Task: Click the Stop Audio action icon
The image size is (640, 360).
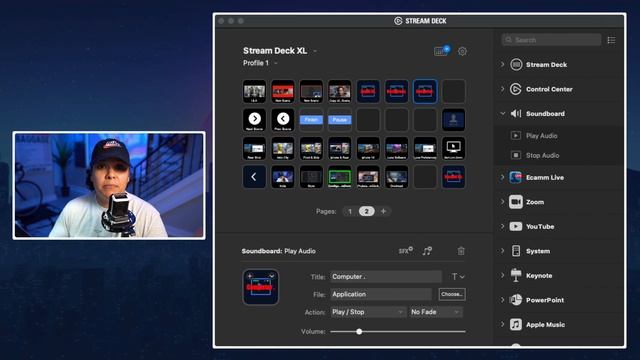Action: pyautogui.click(x=516, y=155)
